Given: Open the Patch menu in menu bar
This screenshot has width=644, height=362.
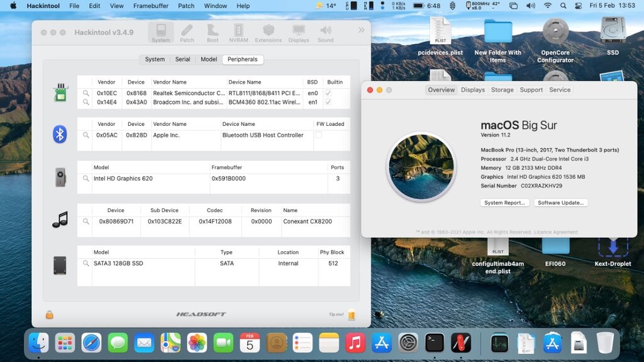Looking at the screenshot, I should click(186, 6).
